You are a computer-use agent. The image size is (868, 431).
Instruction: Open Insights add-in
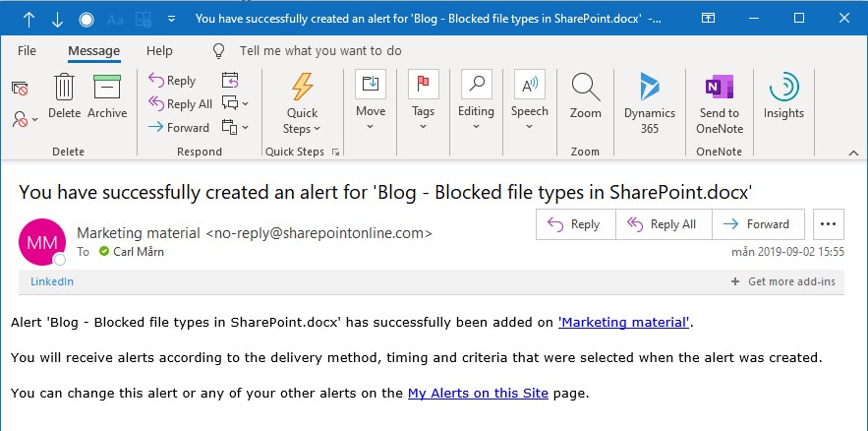pos(783,95)
